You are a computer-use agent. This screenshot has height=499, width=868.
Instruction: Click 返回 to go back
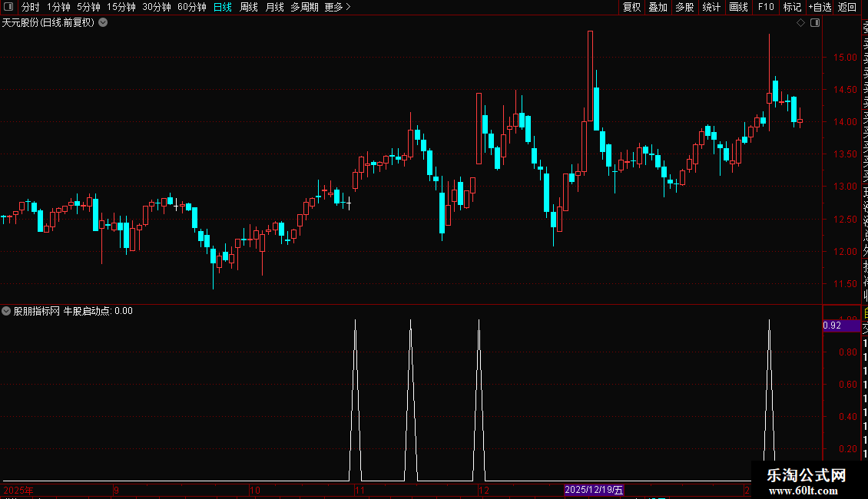pyautogui.click(x=847, y=7)
